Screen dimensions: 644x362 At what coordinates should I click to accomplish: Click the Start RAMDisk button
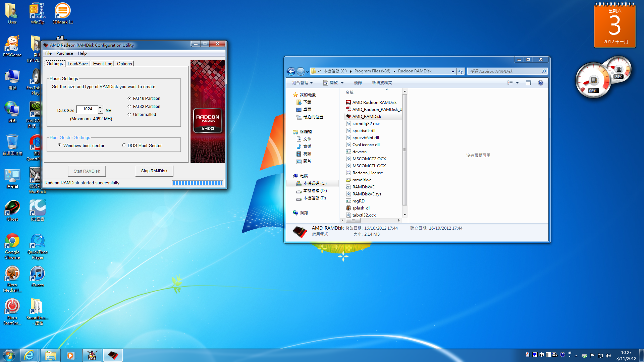pyautogui.click(x=87, y=171)
